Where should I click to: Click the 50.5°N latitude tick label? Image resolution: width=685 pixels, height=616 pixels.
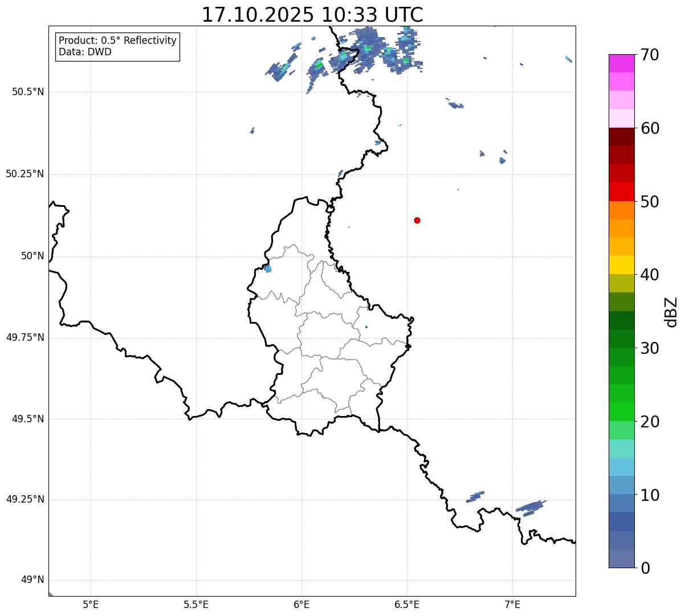click(x=28, y=92)
